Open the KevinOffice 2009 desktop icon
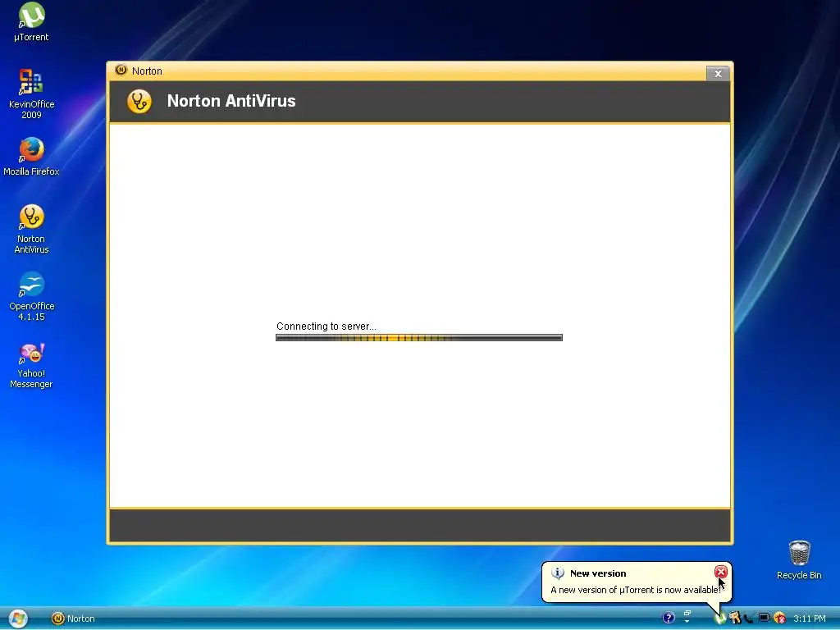Image resolution: width=840 pixels, height=630 pixels. coord(31,94)
